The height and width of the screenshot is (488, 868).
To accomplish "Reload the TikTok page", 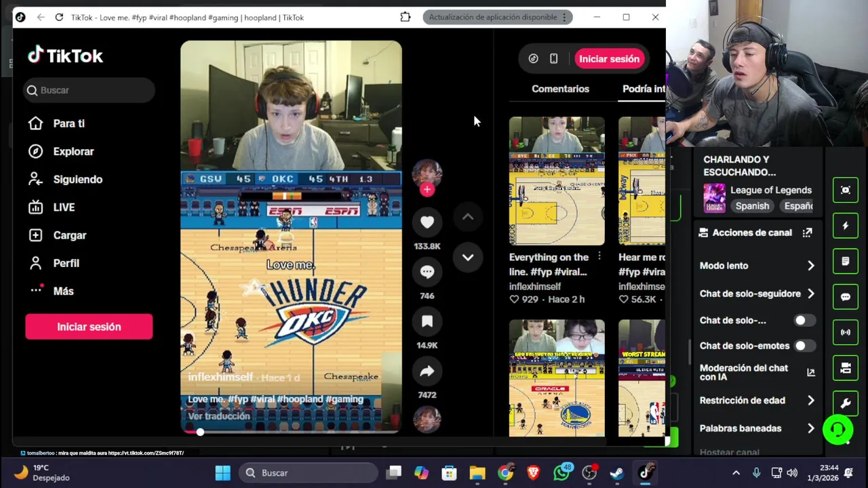I will (x=59, y=18).
